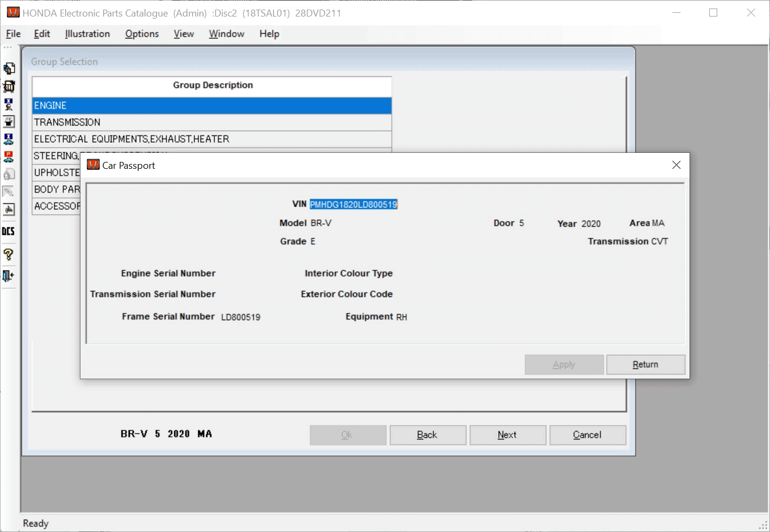Click the shopping cart icon in sidebar
Screen dimensions: 770x532
point(9,86)
